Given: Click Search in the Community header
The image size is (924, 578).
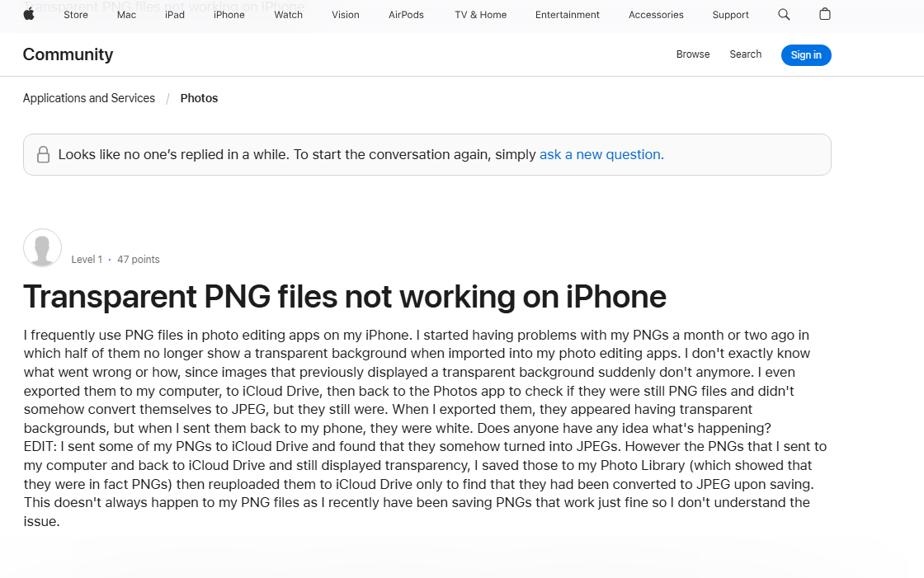Looking at the screenshot, I should (746, 54).
